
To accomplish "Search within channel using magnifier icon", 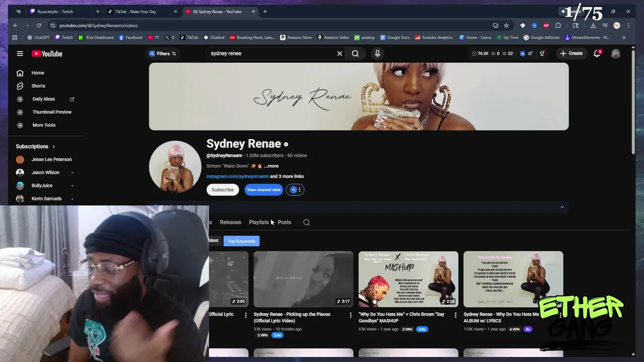I will [306, 222].
